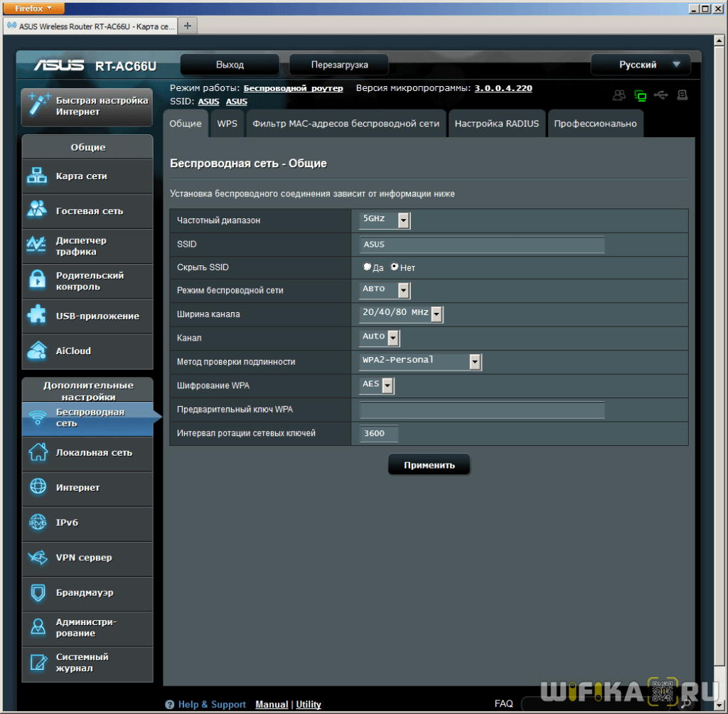
Task: Select 'Нет' radio for Скрыть SSID
Action: point(395,267)
